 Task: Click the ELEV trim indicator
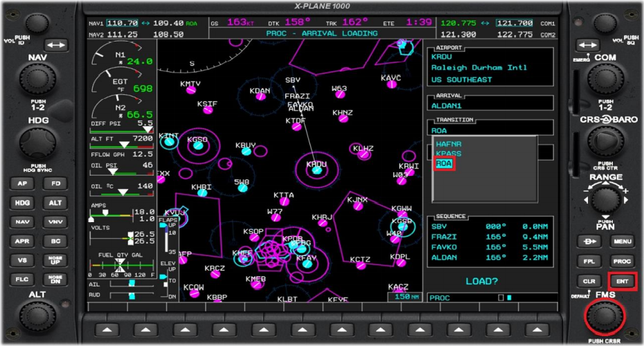(x=168, y=279)
